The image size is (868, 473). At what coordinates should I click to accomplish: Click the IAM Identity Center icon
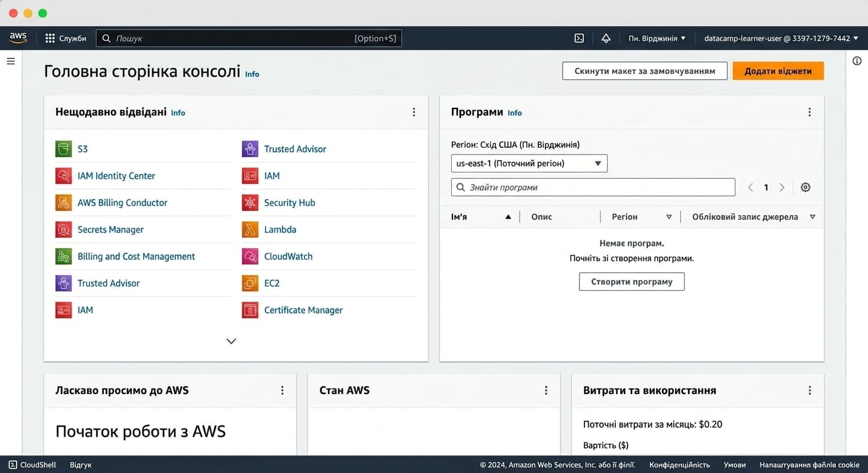tap(63, 176)
